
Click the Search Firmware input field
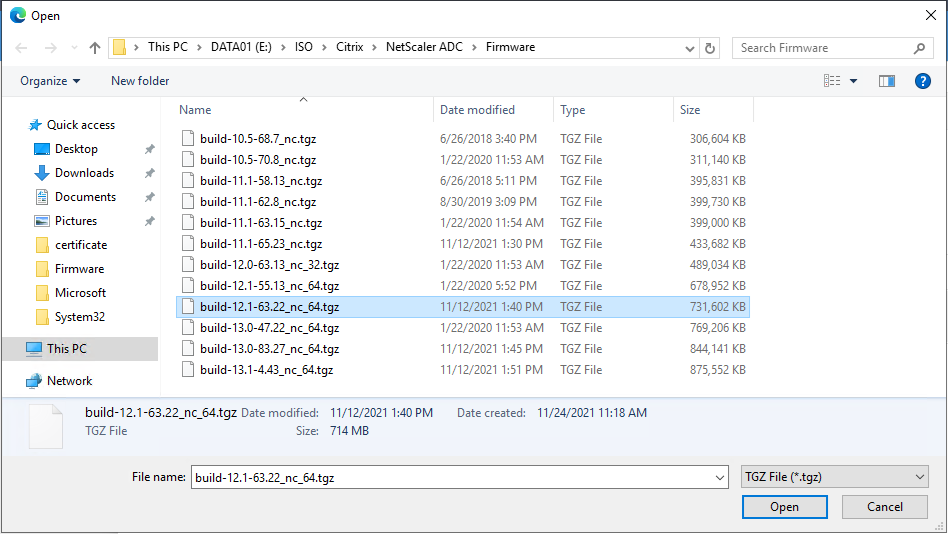point(820,48)
